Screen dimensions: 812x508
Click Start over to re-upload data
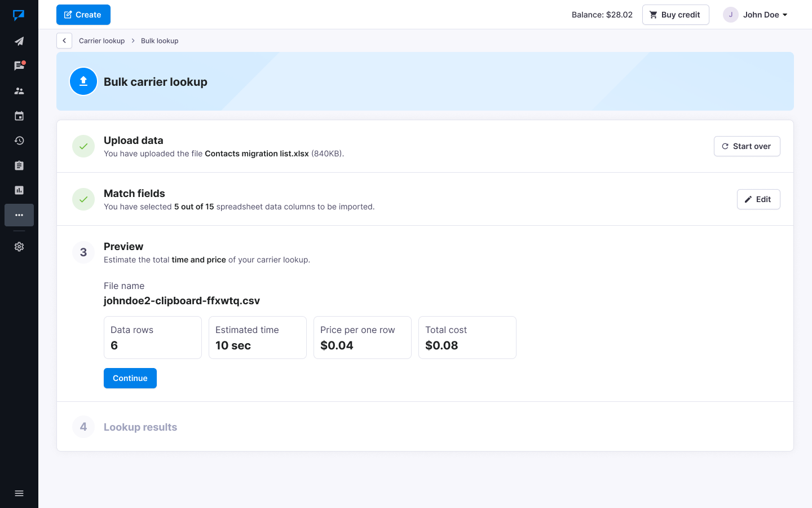[x=747, y=146]
